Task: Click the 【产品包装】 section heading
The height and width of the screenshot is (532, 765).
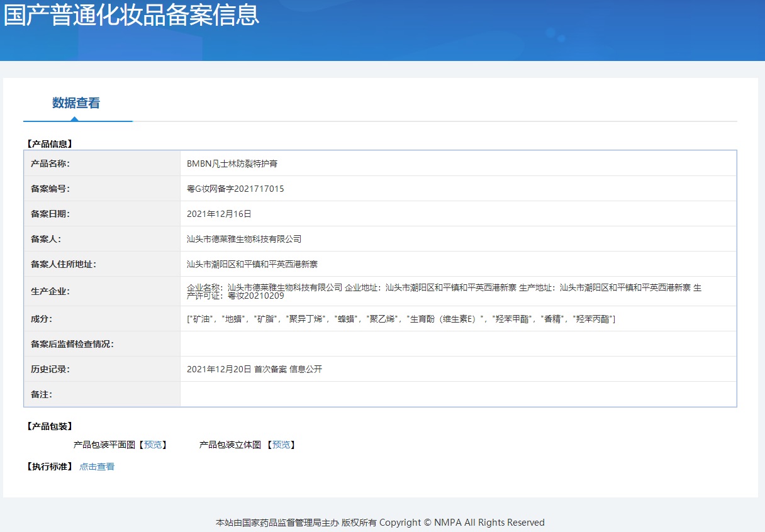Action: point(50,426)
